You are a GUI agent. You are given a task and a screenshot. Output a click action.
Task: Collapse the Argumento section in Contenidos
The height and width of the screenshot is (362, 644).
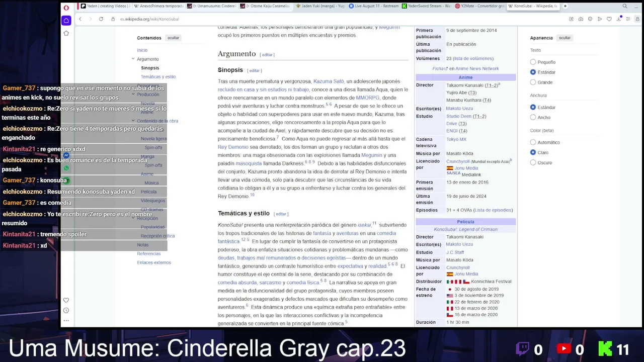click(133, 59)
